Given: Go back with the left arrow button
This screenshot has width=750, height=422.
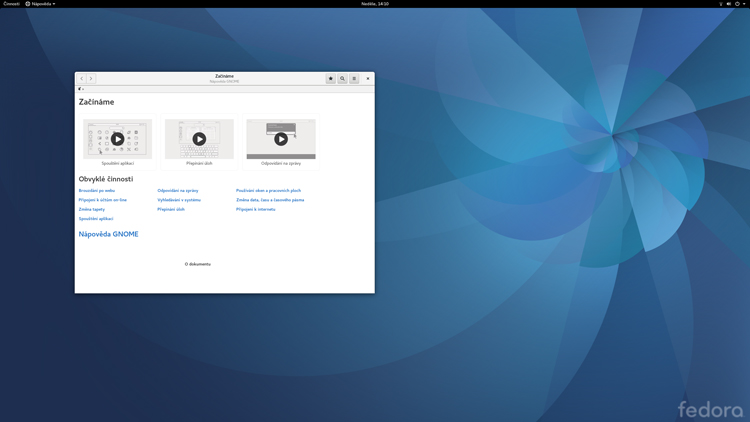Looking at the screenshot, I should tap(82, 78).
